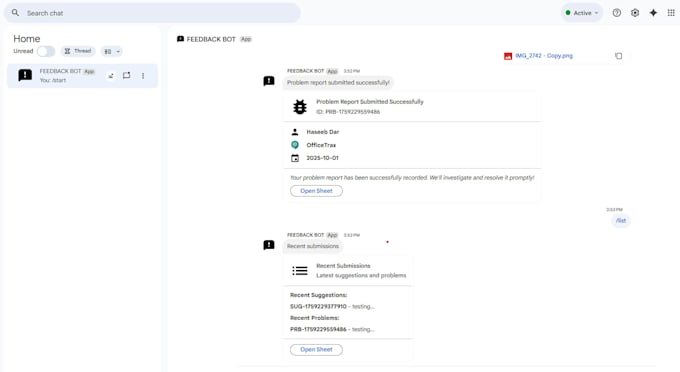Select the 'Problem report submitted successfully!' message bubble
This screenshot has width=680, height=372.
[x=338, y=82]
